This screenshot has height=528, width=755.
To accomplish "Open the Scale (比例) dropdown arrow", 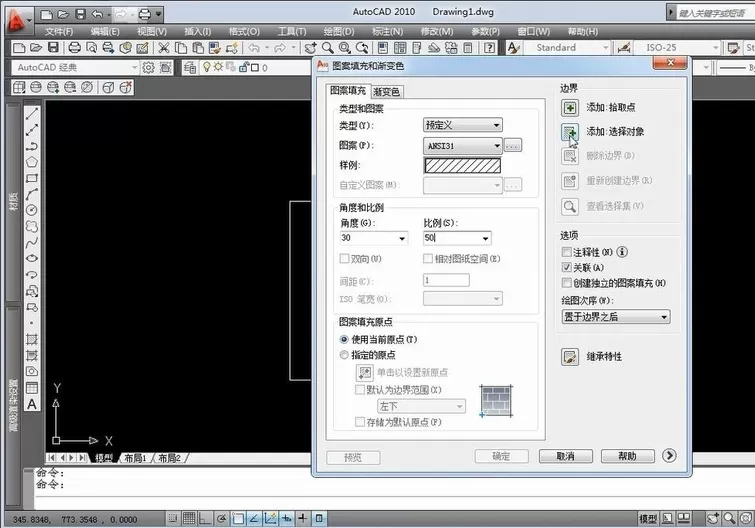I will (485, 238).
